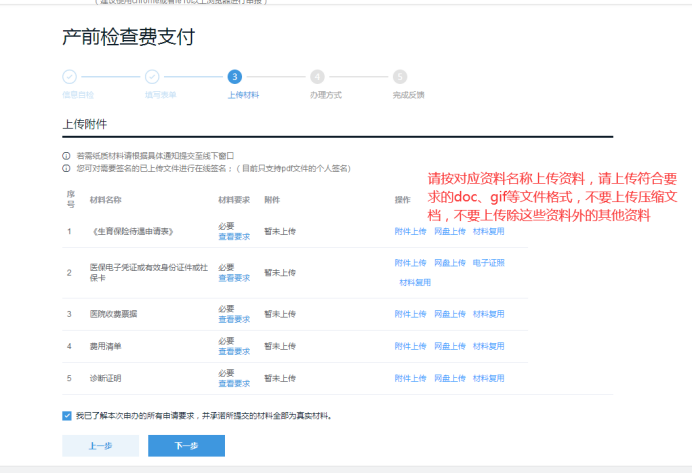Viewport: 692px width, 473px height.
Task: Click the step 3 上传材料 circle
Action: [x=234, y=77]
